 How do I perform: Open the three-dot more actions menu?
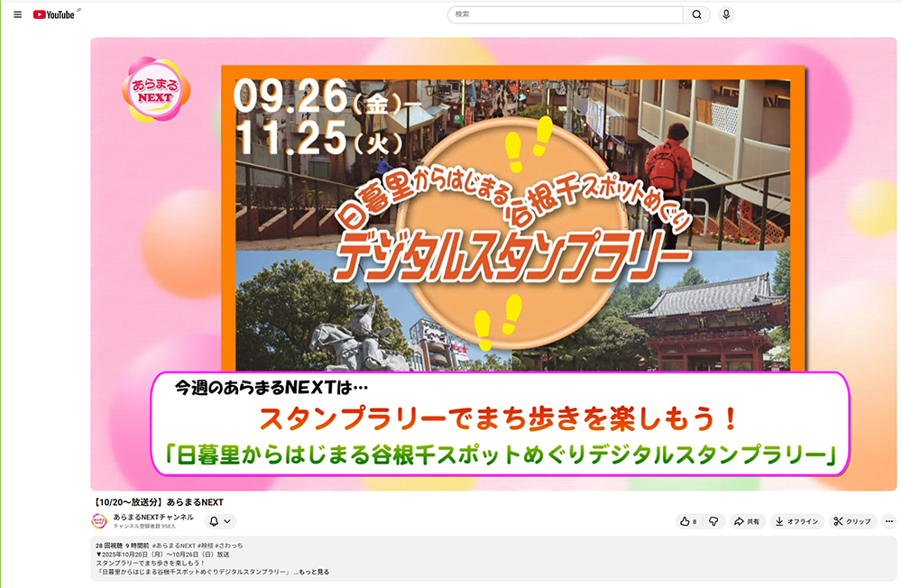point(889,521)
